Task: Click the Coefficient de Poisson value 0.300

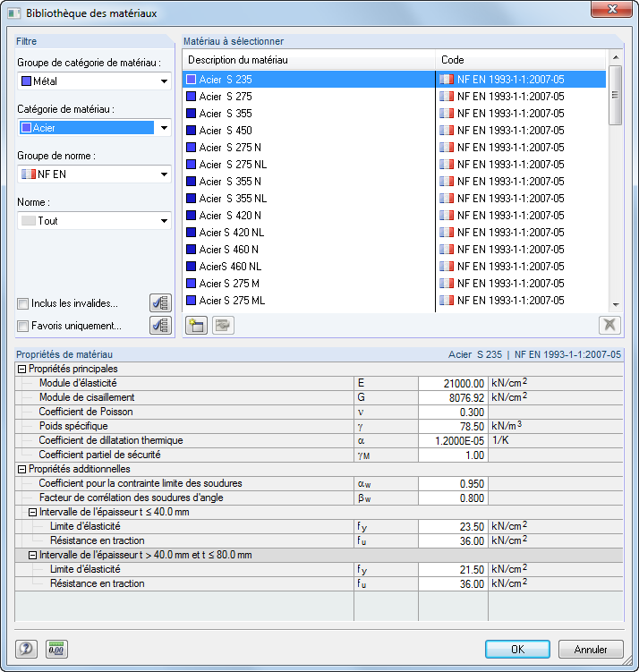Action: 453,412
